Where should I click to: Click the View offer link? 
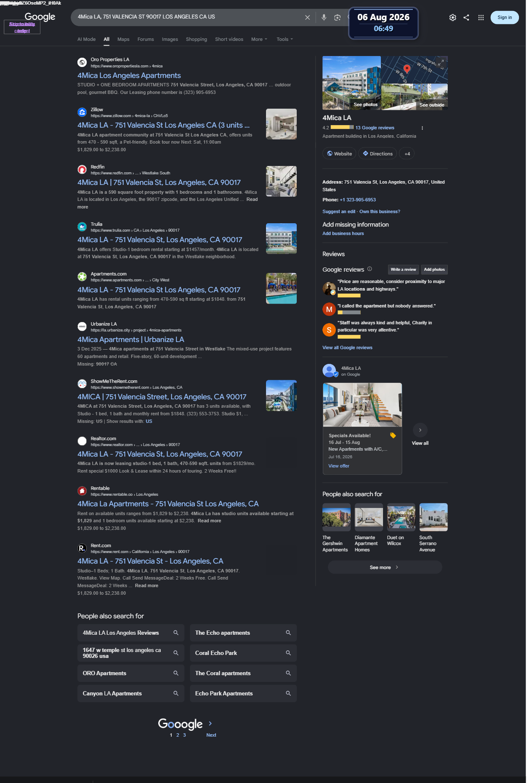[x=339, y=466]
